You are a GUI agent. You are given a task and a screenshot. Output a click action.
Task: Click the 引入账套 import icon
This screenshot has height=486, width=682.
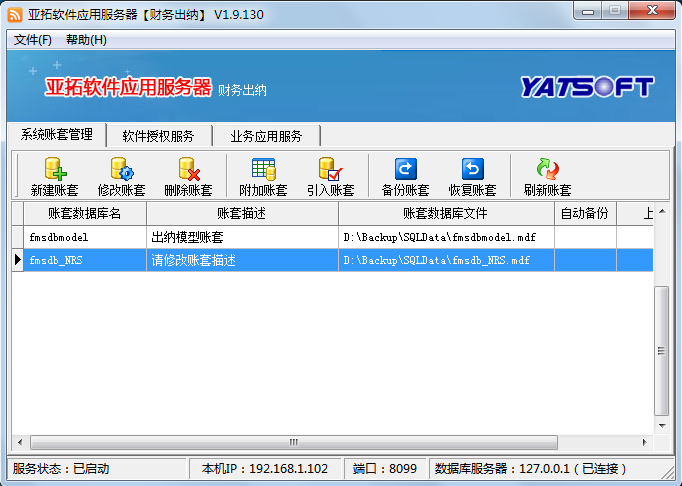pos(330,170)
